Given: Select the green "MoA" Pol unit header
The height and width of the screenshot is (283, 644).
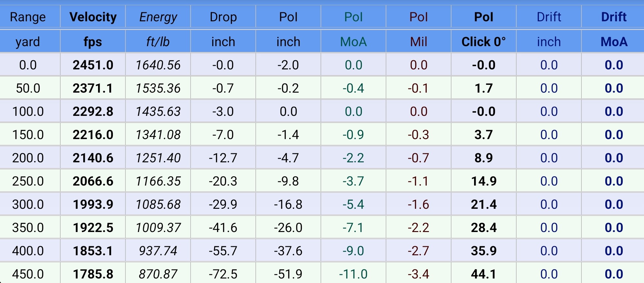Looking at the screenshot, I should click(353, 42).
